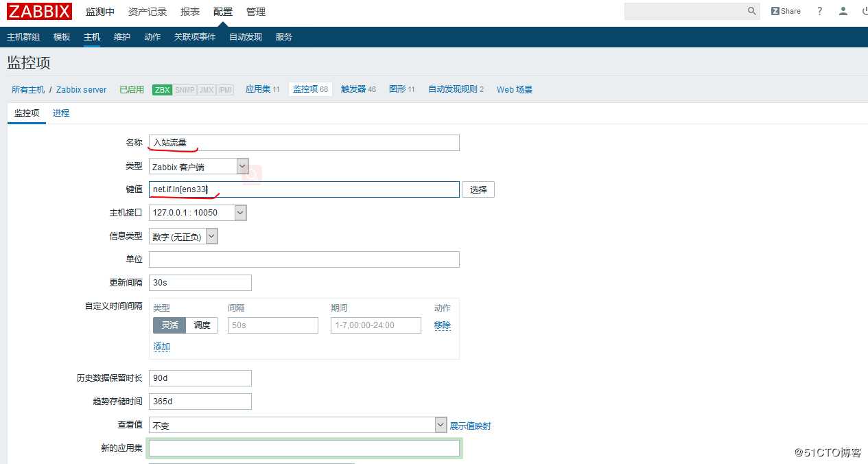Screen dimensions: 868x464
Task: Open 所有主机 breadcrumb link
Action: coord(28,90)
